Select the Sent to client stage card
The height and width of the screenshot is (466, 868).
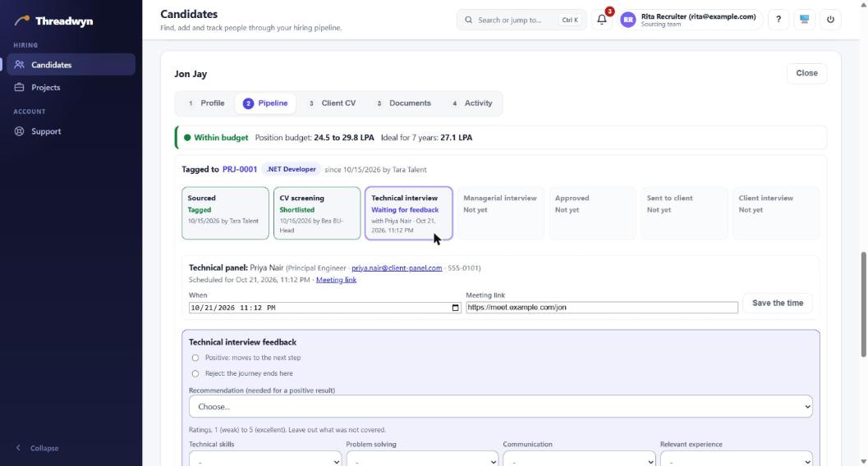coord(684,213)
